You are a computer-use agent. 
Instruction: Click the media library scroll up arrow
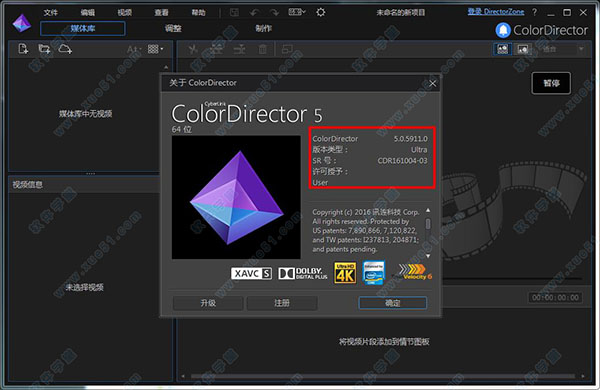(166, 67)
